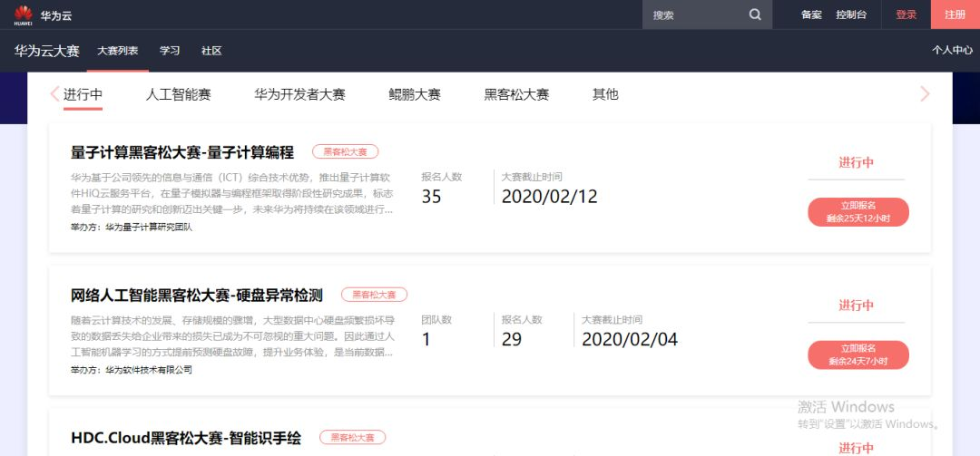Image resolution: width=980 pixels, height=456 pixels.
Task: Open 个人中心 personal center
Action: click(x=952, y=51)
